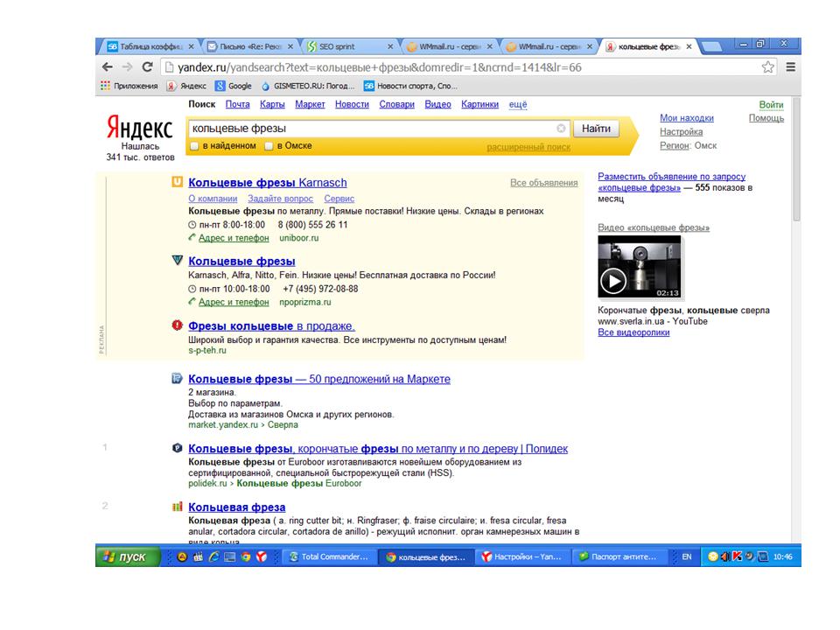Open Google bookmark in bookmarks bar
The height and width of the screenshot is (630, 840).
pyautogui.click(x=234, y=86)
